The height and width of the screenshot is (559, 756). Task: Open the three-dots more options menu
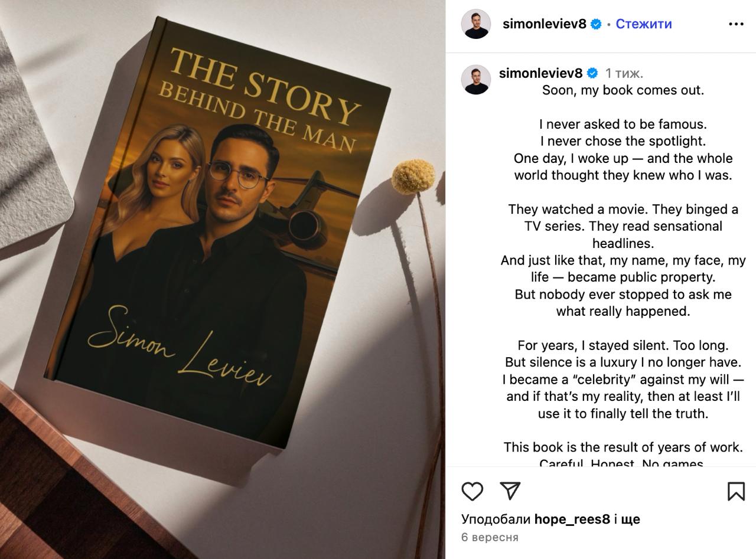736,24
